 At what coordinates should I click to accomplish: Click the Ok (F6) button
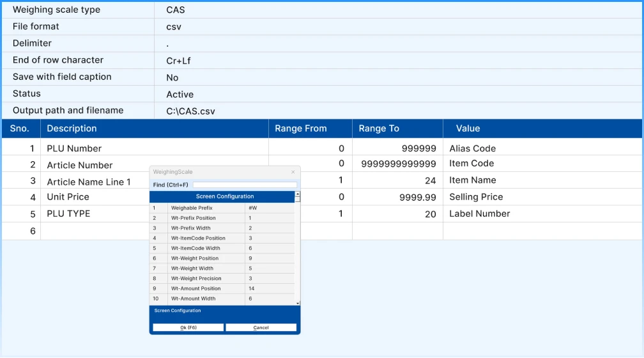pos(188,327)
